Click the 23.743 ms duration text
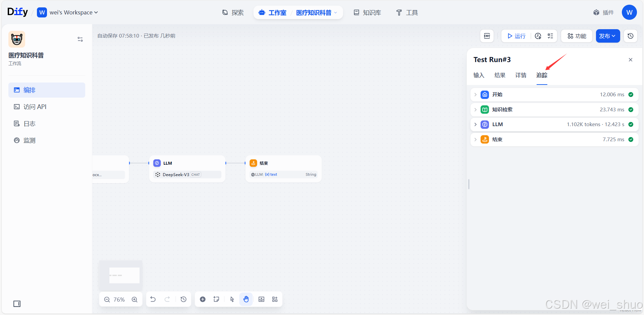Viewport: 644px width, 315px height. click(612, 110)
